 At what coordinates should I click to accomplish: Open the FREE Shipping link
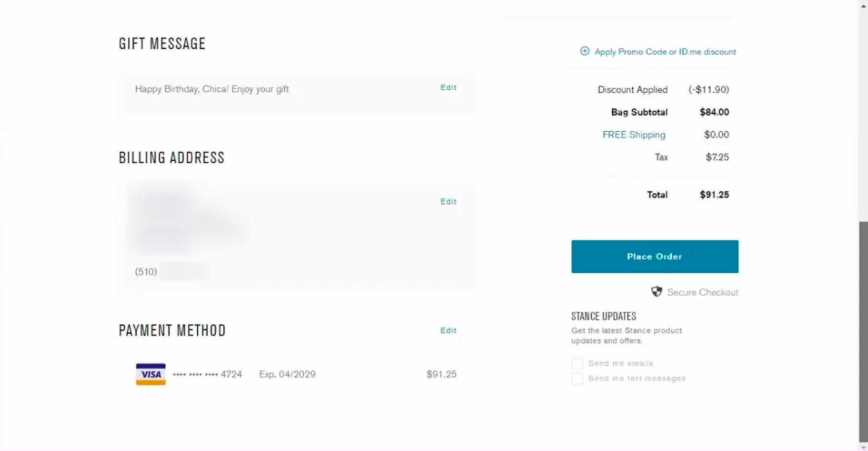click(634, 135)
